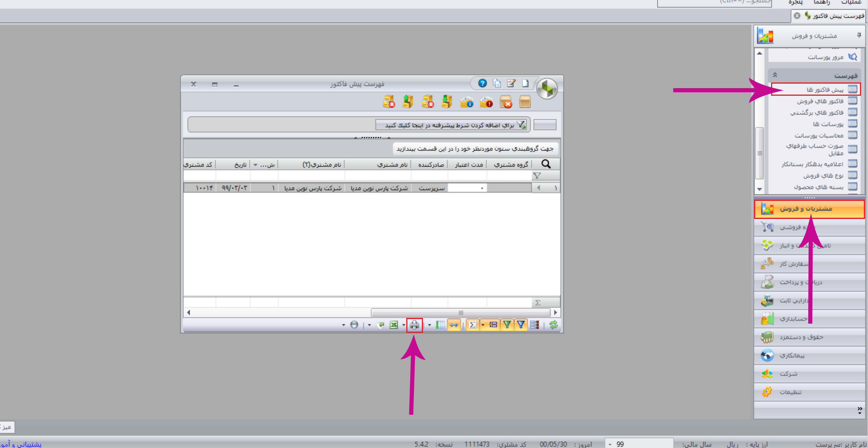The image size is (868, 448).
Task: Collapse the فهرست section chevron
Action: click(775, 75)
